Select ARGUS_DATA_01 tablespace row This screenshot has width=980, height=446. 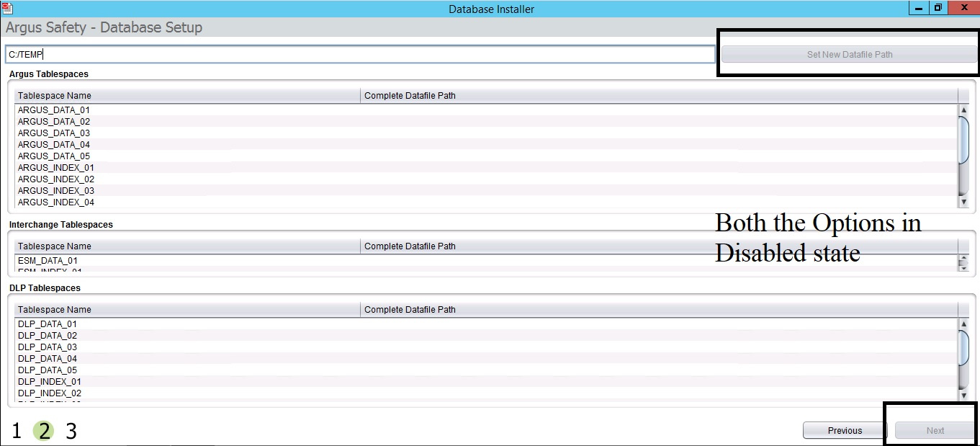click(x=486, y=110)
